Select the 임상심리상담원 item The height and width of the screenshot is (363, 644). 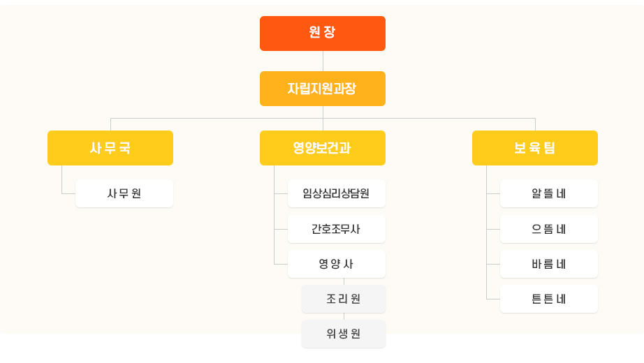pyautogui.click(x=337, y=193)
